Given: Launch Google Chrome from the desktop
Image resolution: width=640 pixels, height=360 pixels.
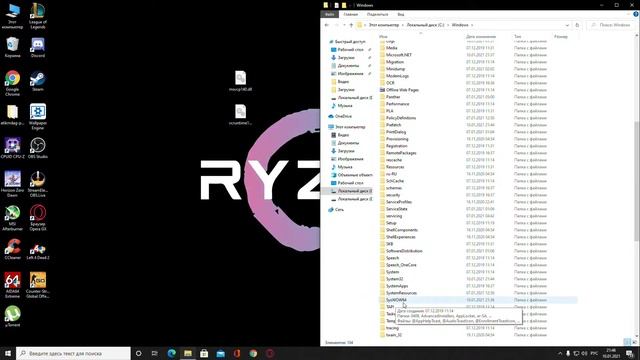Looking at the screenshot, I should pyautogui.click(x=12, y=83).
